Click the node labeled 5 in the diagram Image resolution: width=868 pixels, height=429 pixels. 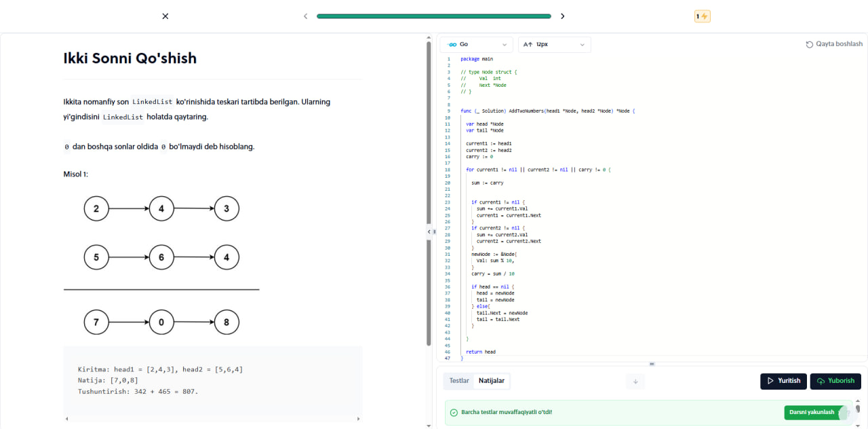point(96,257)
